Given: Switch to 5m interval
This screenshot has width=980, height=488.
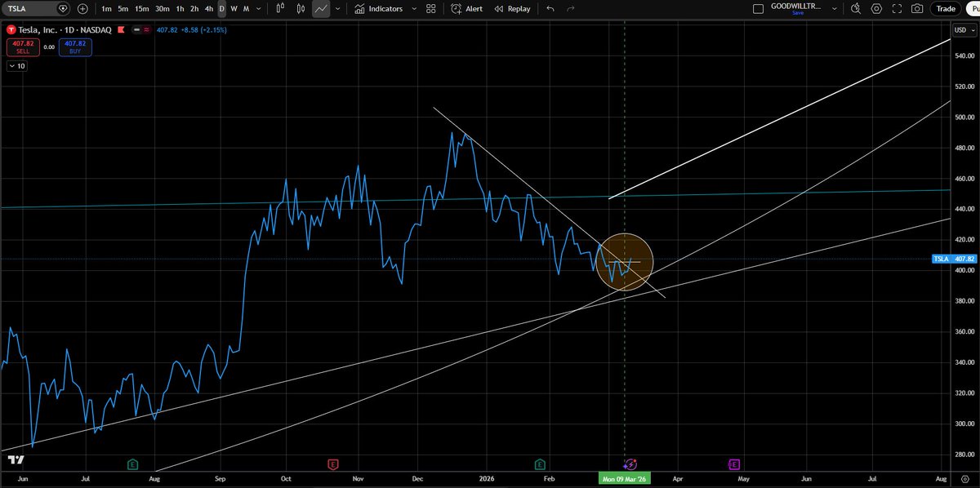Looking at the screenshot, I should pyautogui.click(x=122, y=9).
